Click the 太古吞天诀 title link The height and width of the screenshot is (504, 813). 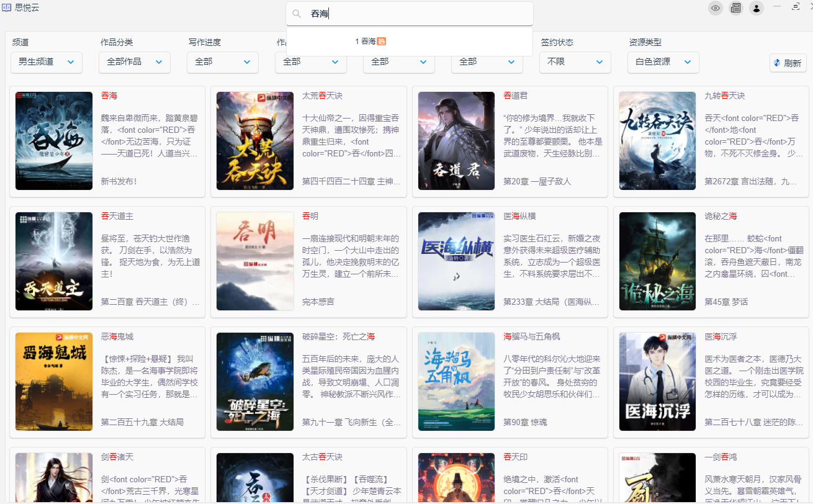click(322, 457)
